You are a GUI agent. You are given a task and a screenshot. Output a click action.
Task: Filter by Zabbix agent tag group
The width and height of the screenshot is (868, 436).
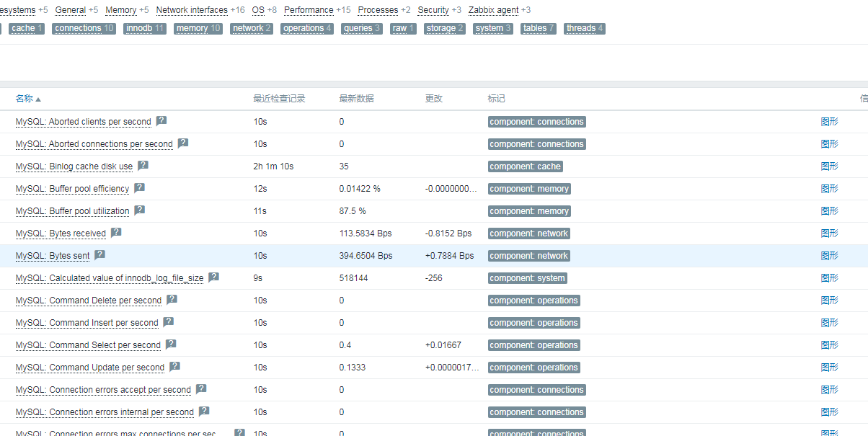tap(494, 10)
